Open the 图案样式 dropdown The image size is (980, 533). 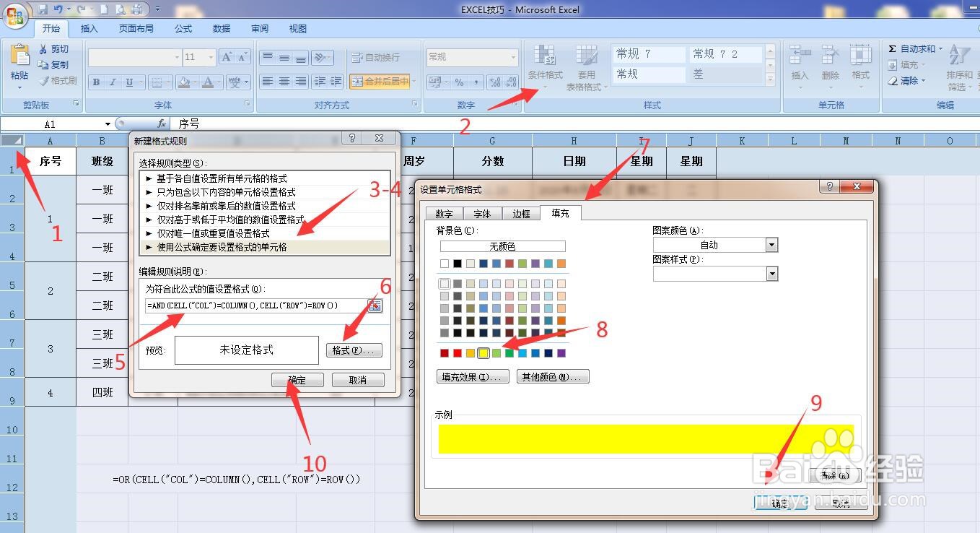click(772, 274)
